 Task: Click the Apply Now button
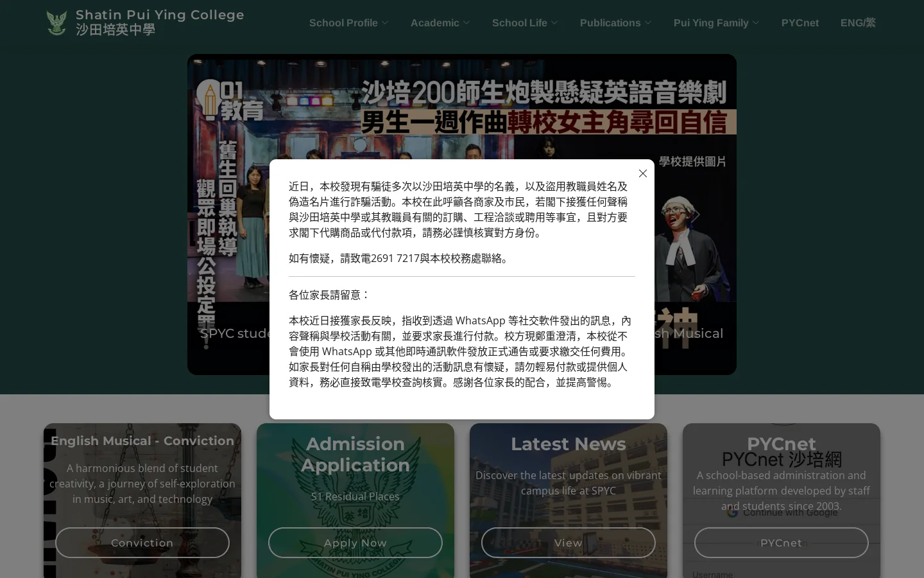tap(355, 543)
